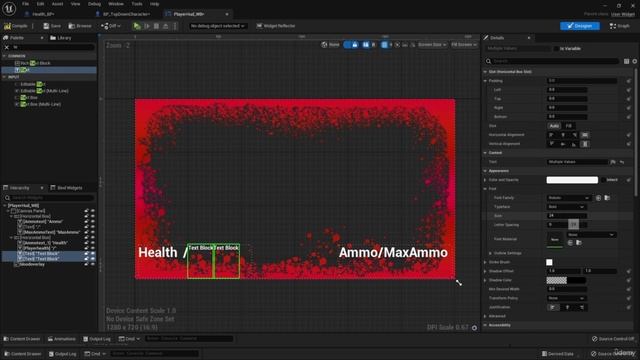Choose vertical alignment fill icon
640x360 pixels.
(x=585, y=144)
